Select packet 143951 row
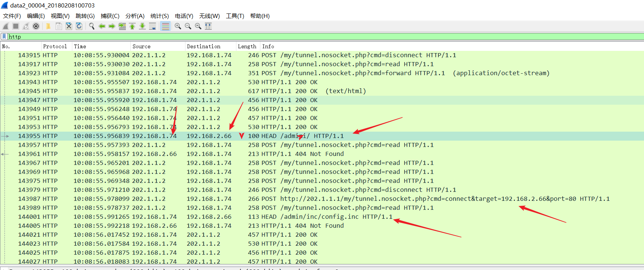The image size is (644, 270). click(x=322, y=118)
